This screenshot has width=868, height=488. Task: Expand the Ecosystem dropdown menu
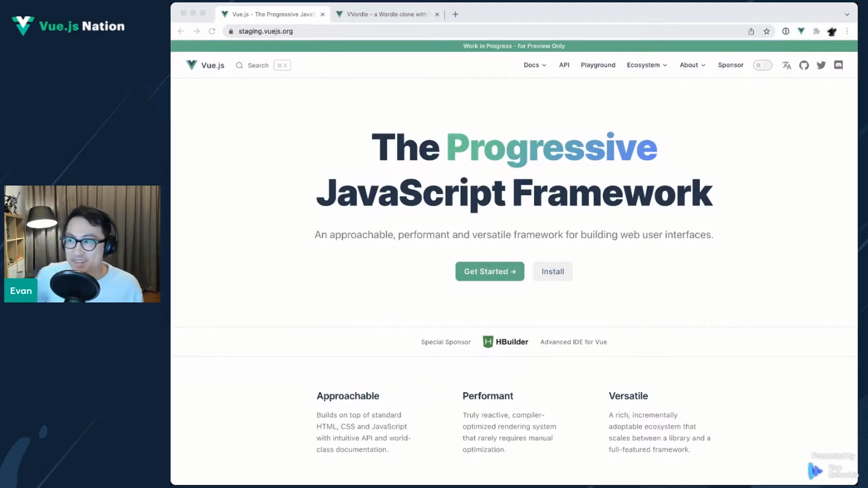(x=646, y=65)
